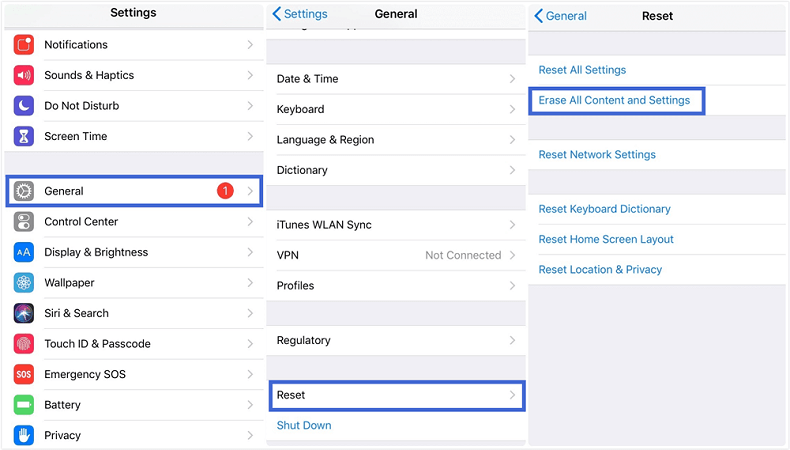Screen dimensions: 790x450
Task: Tap the Notifications icon
Action: (24, 45)
